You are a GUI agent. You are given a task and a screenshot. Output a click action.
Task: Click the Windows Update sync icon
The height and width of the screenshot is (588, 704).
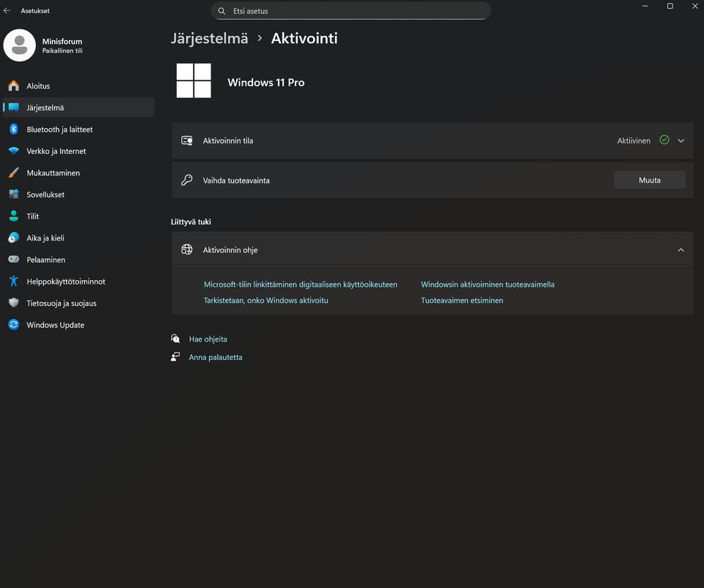[14, 325]
